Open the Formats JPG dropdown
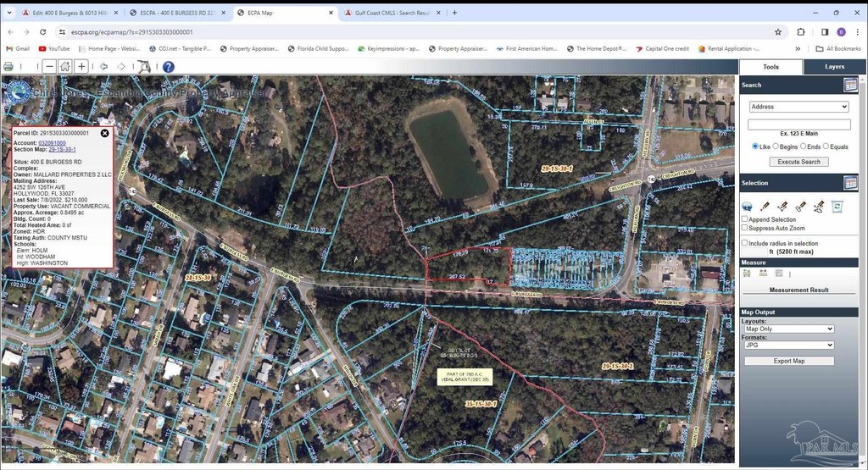This screenshot has height=470, width=868. tap(788, 345)
